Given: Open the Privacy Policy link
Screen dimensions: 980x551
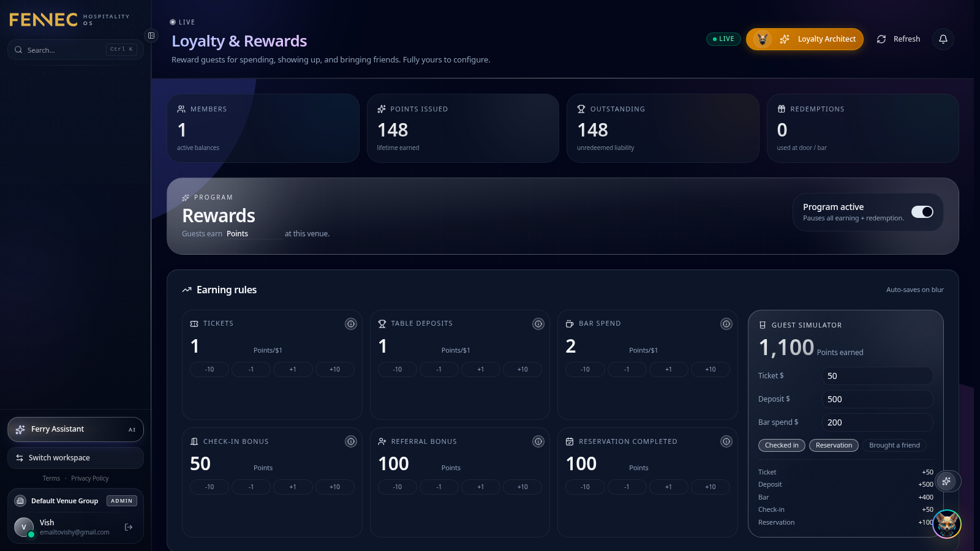Looking at the screenshot, I should (89, 479).
